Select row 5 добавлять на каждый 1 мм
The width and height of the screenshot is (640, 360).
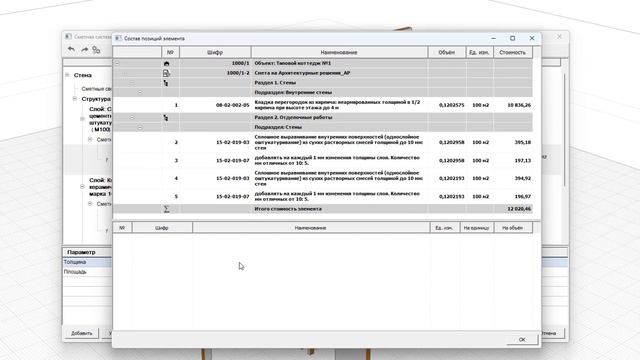[x=322, y=196]
